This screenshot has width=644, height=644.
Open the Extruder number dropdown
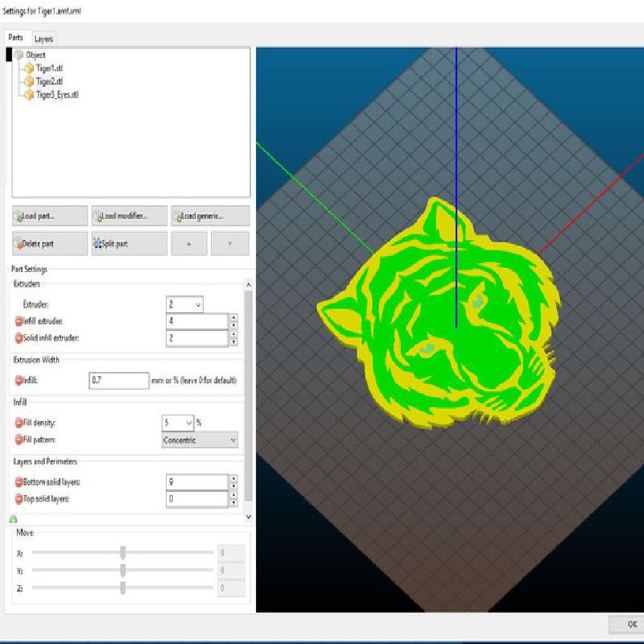[184, 304]
